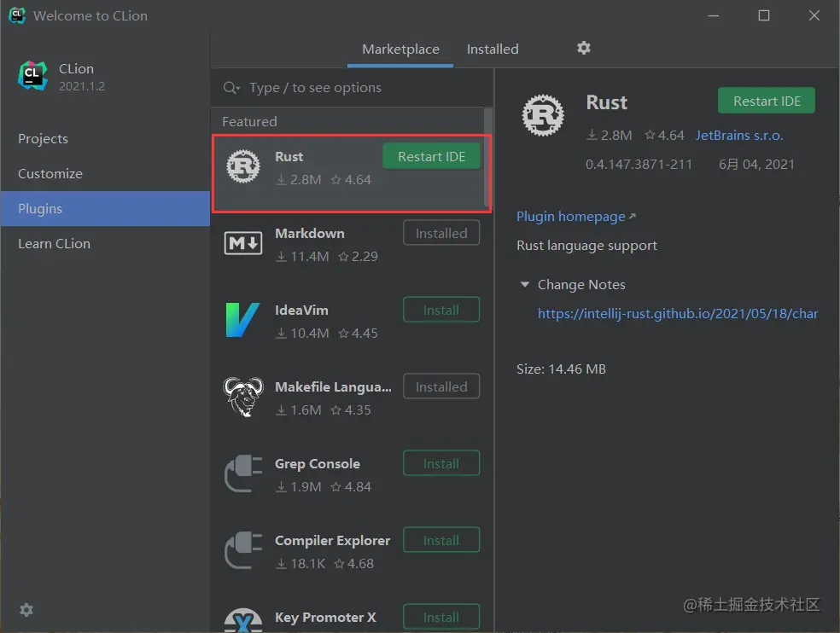The image size is (840, 633).
Task: Maximize the Welcome to CLion window
Action: (764, 15)
